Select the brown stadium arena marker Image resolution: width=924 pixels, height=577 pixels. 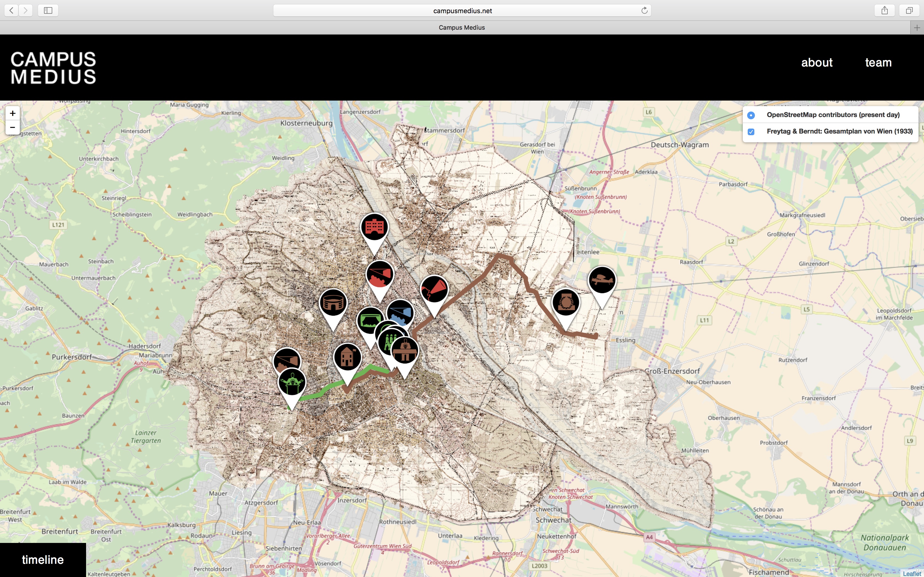coord(333,303)
